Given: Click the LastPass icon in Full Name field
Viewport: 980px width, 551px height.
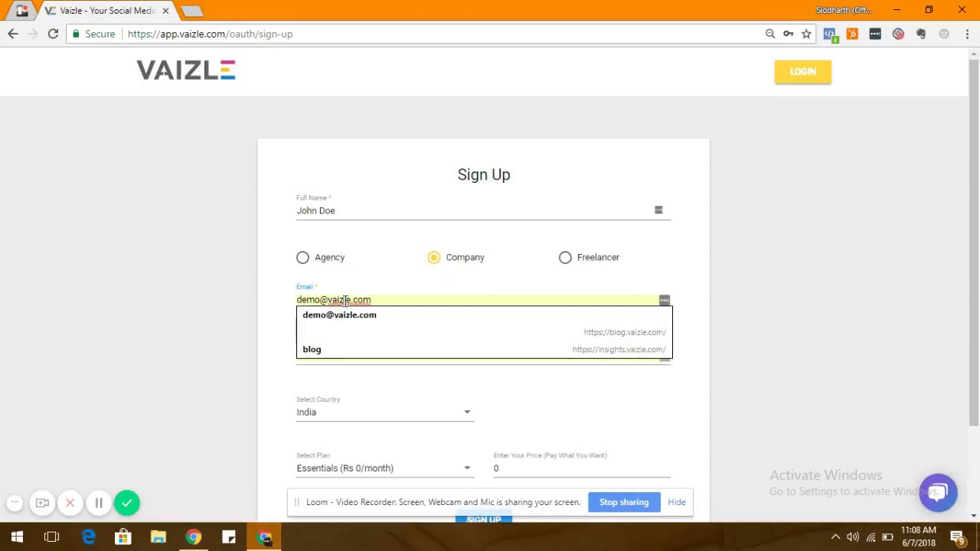Looking at the screenshot, I should (658, 210).
